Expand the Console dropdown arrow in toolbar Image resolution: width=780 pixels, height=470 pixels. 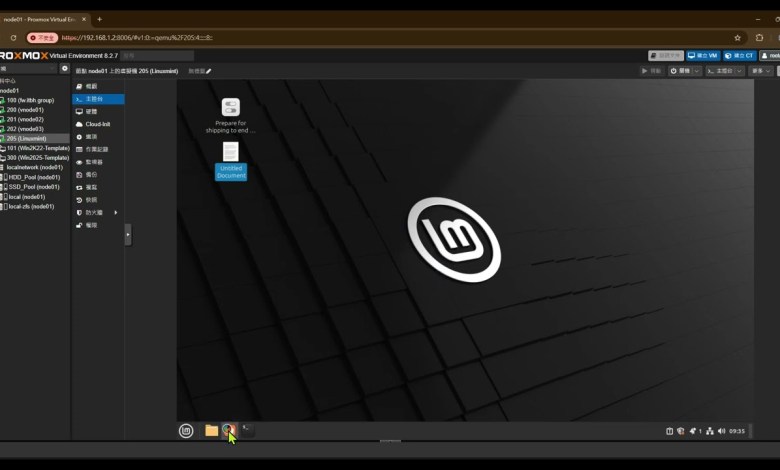[740, 71]
